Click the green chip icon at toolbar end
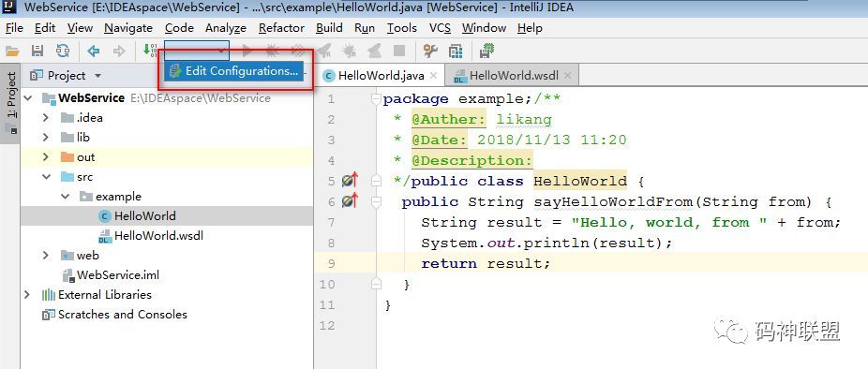 (x=486, y=51)
